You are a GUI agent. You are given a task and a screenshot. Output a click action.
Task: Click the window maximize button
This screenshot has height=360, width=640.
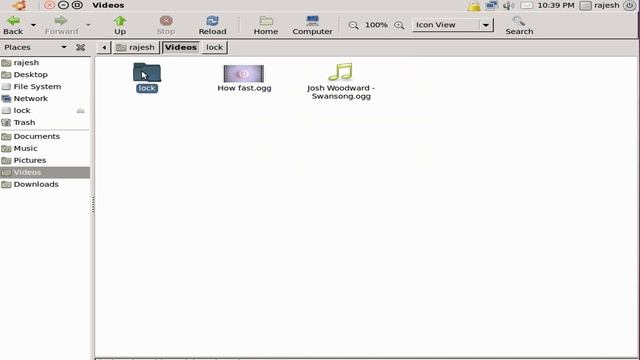pyautogui.click(x=77, y=5)
